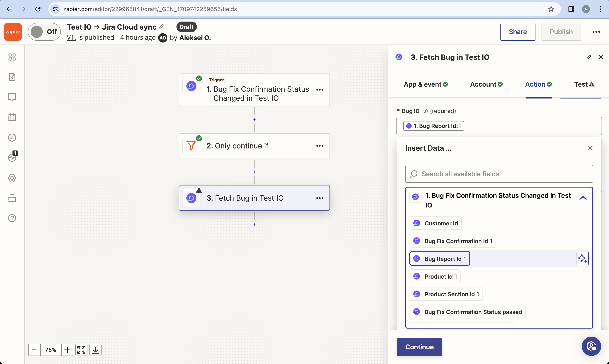Click the Publish button in top right
The height and width of the screenshot is (364, 609).
point(561,31)
